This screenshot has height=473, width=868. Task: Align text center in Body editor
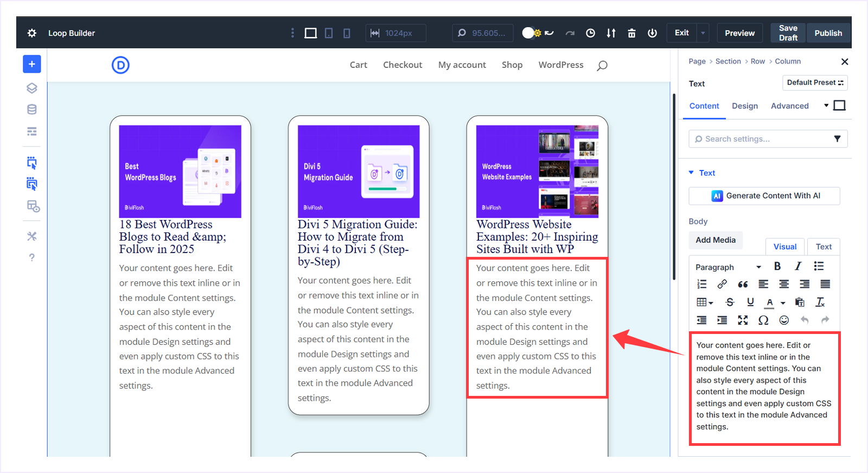[x=784, y=284]
